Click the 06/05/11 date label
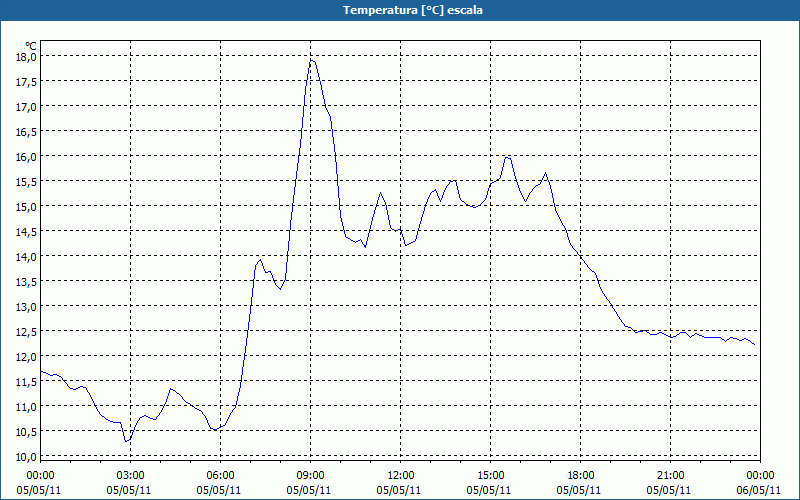 [x=759, y=490]
